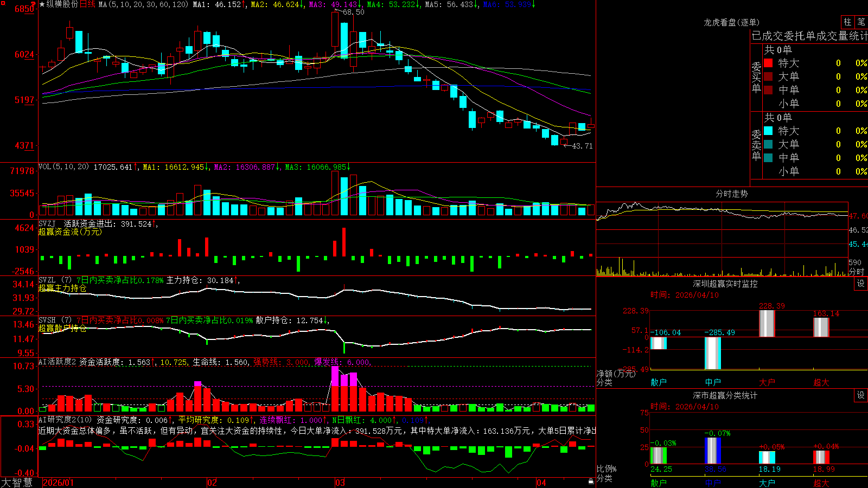The width and height of the screenshot is (868, 488).
Task: Click the 中户 net amount bar -285.49
Action: click(712, 353)
